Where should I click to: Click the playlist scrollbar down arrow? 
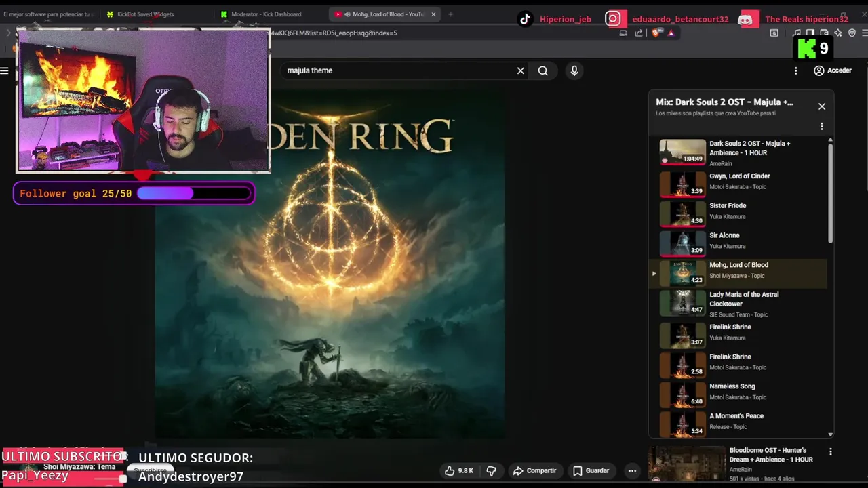(830, 434)
